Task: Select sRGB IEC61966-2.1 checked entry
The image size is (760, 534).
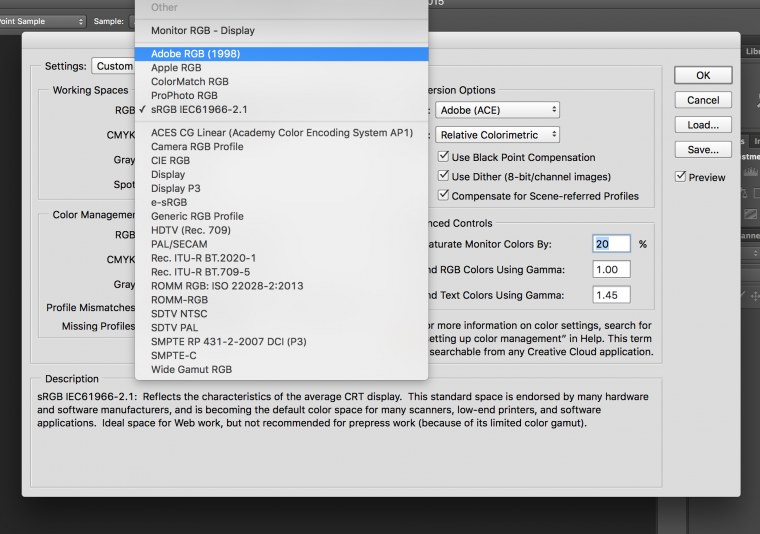Action: click(x=282, y=110)
